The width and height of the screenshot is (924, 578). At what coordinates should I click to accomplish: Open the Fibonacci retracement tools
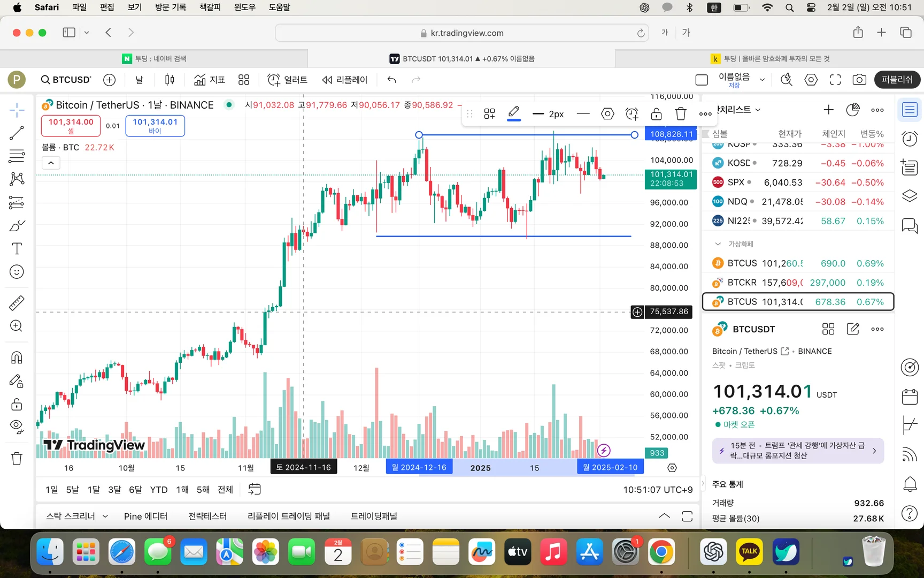(17, 156)
